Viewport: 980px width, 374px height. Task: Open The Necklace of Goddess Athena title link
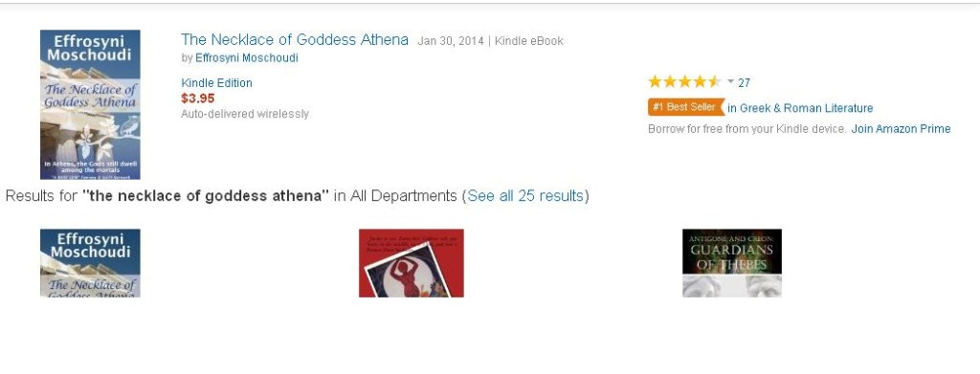point(295,40)
